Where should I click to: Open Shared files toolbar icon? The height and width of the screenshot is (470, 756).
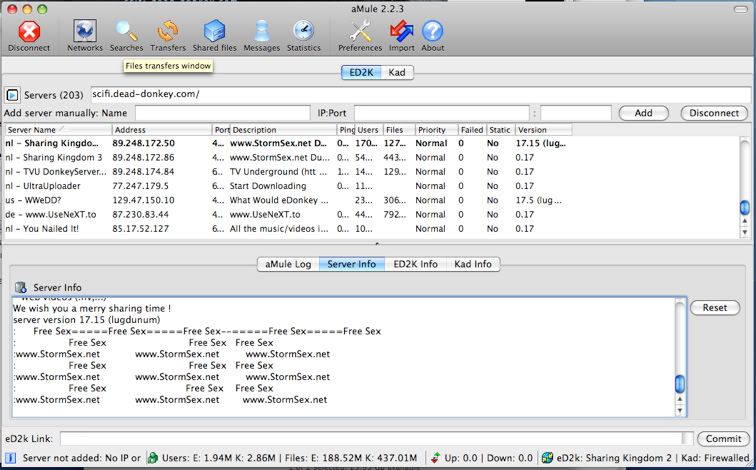tap(215, 31)
